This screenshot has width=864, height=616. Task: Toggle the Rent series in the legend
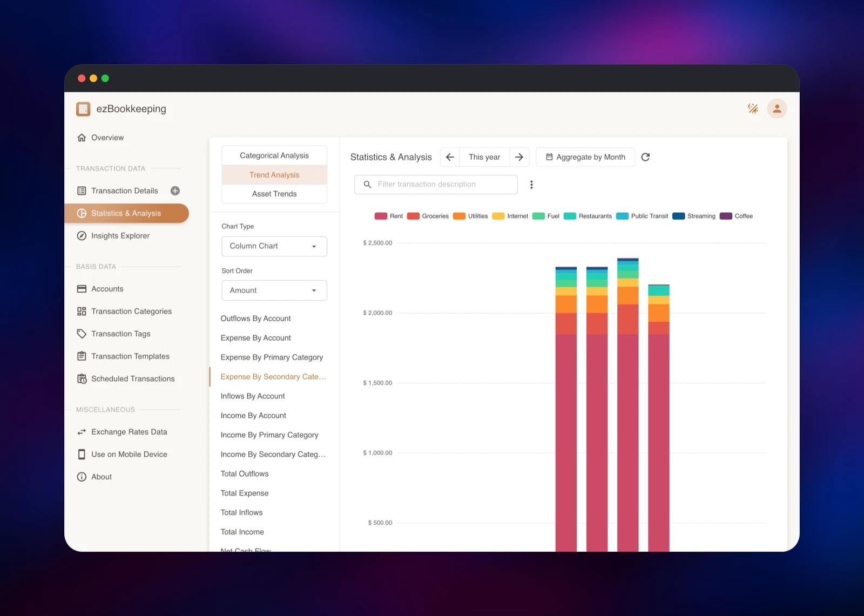[389, 216]
